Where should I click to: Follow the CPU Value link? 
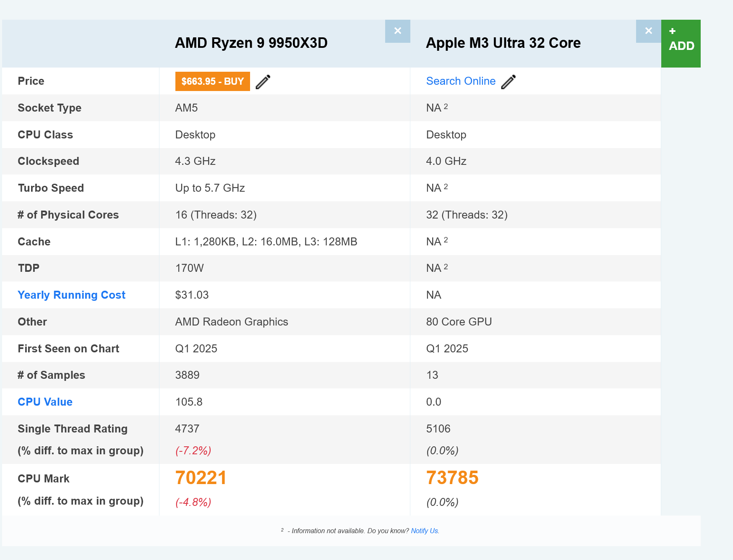[45, 402]
